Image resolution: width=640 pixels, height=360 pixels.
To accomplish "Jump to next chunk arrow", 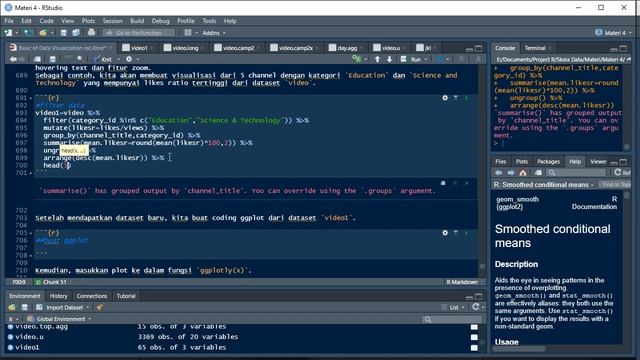I will (389, 59).
